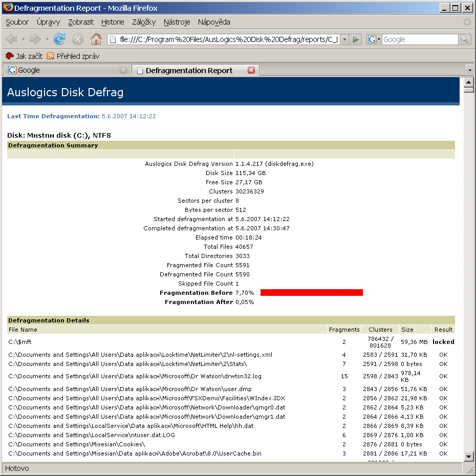Open the Nástroje menu
This screenshot has width=476, height=476.
pos(177,22)
